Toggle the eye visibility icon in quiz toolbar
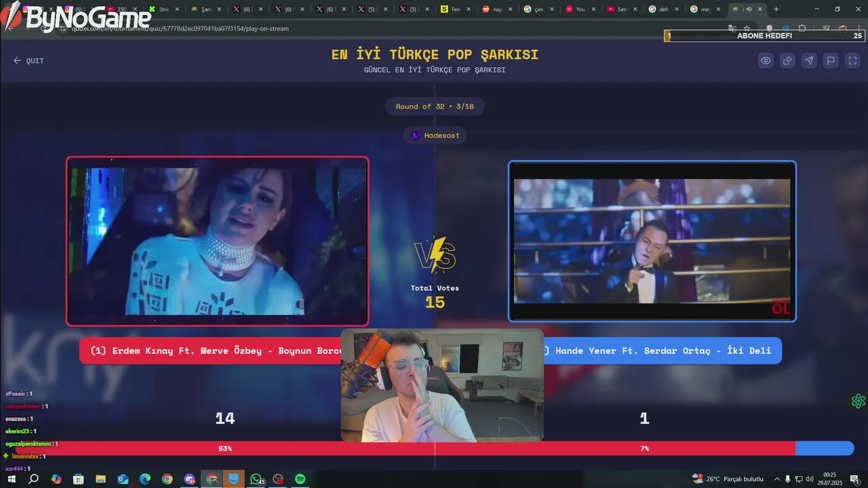The height and width of the screenshot is (488, 868). coord(766,60)
